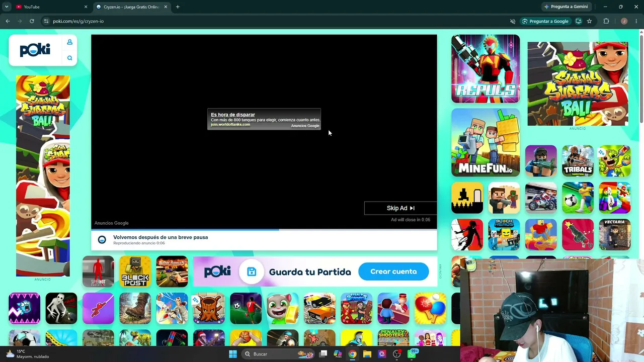
Task: Open a new browser tab
Action: point(178,7)
